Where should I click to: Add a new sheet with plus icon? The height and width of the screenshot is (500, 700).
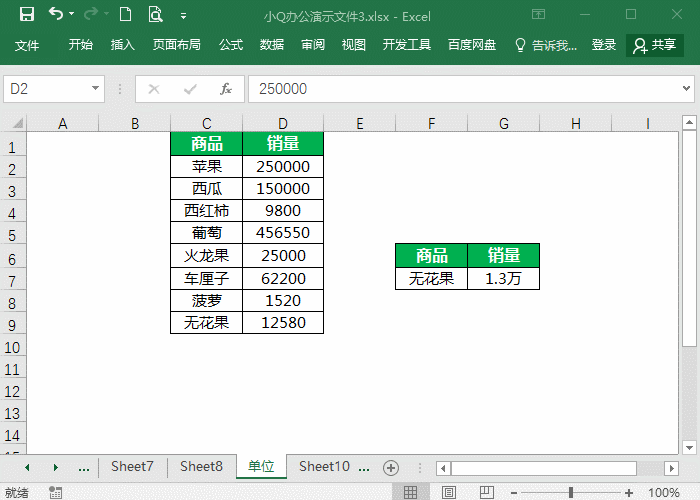391,468
